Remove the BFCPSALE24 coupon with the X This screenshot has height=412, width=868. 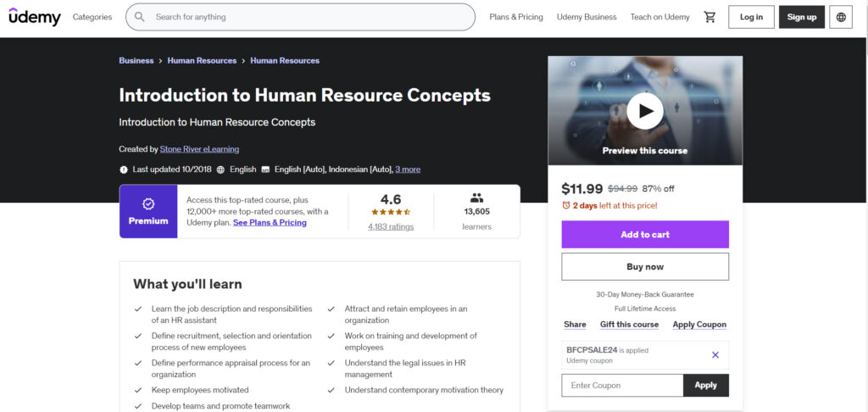tap(715, 355)
